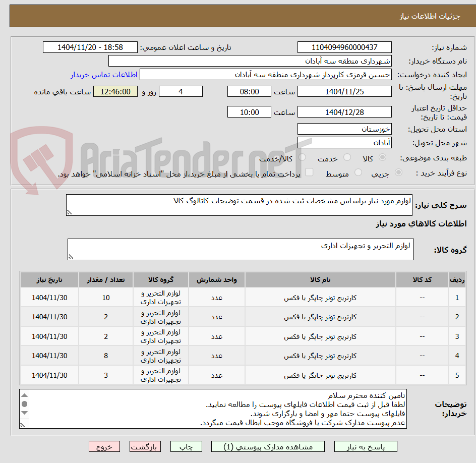Click item name in row 4
The image size is (476, 463).
pos(320,356)
